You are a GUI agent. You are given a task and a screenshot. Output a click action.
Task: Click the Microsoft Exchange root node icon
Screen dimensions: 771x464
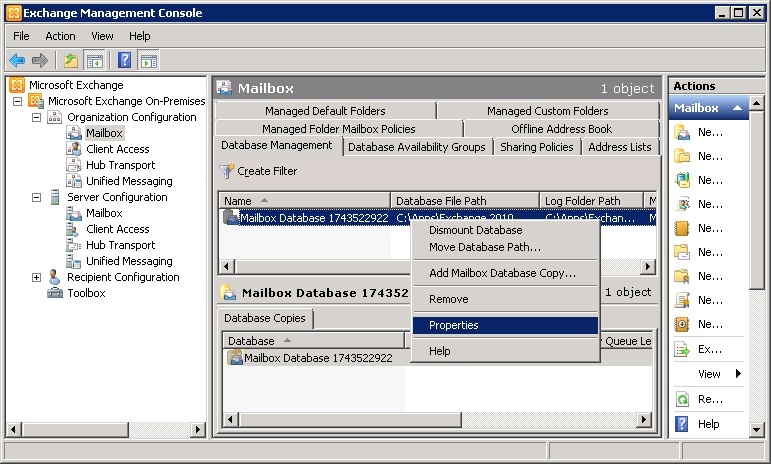tap(17, 85)
